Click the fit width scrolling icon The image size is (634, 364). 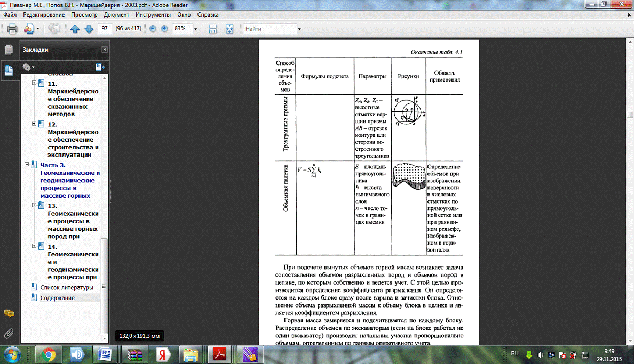(x=213, y=29)
